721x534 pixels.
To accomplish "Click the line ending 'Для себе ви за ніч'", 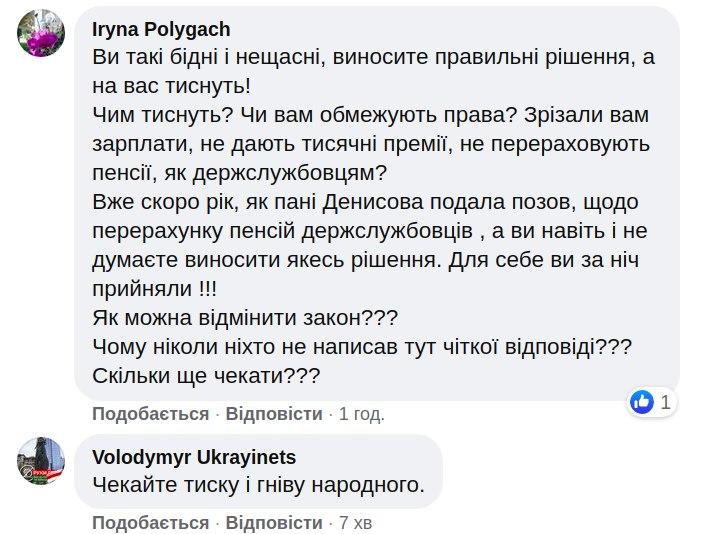I will [365, 261].
